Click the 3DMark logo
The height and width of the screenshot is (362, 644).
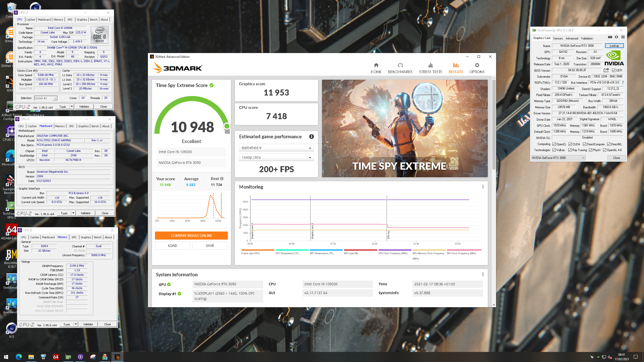click(177, 68)
